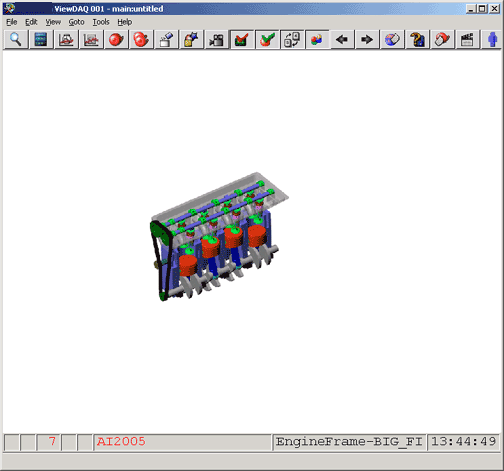The image size is (504, 471).
Task: Open the File menu
Action: (12, 22)
